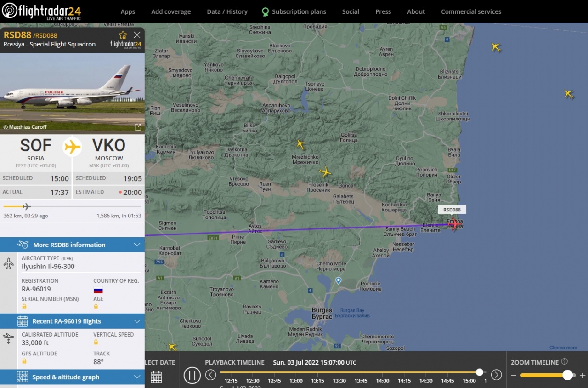Select the yellow plane near Prosenik

coord(325,172)
